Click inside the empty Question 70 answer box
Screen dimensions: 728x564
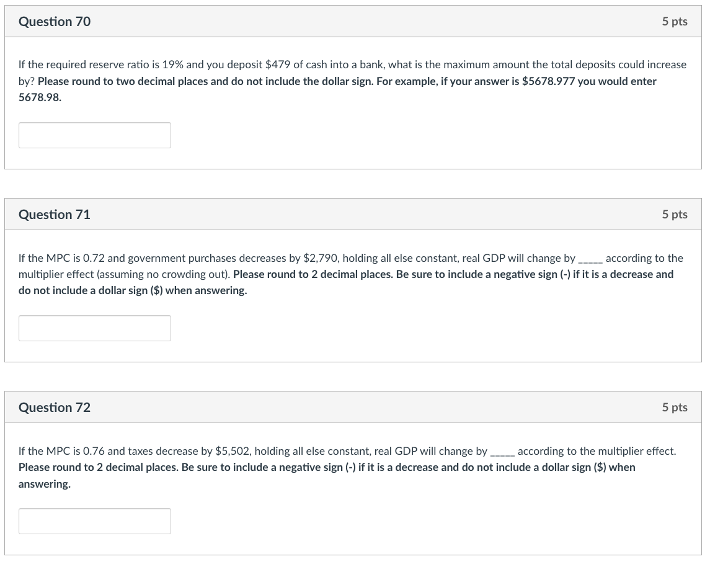[94, 135]
